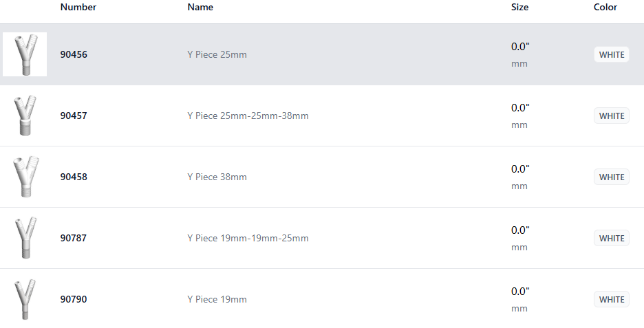644x328 pixels.
Task: Sort by the Number column header
Action: point(78,8)
